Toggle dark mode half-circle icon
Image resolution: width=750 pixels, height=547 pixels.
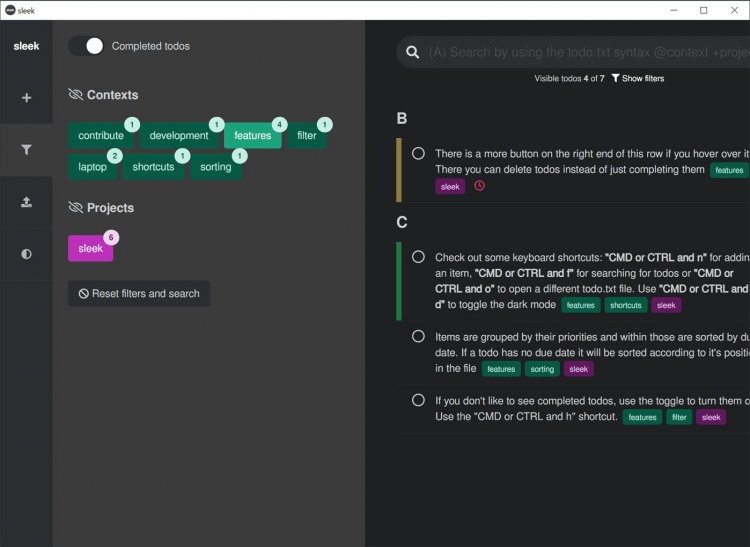point(26,254)
